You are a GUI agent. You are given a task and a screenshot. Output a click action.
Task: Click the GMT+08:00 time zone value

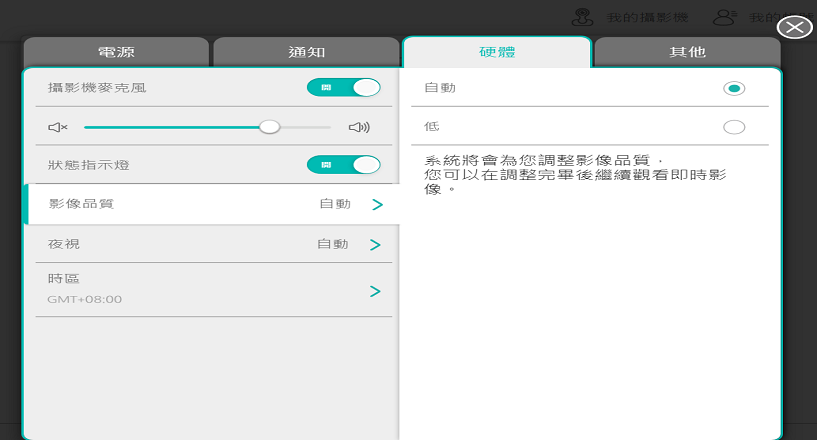click(x=84, y=299)
